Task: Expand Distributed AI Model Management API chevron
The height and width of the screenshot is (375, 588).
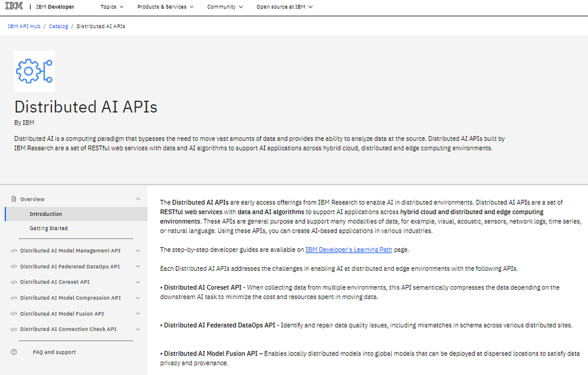Action: pyautogui.click(x=138, y=251)
